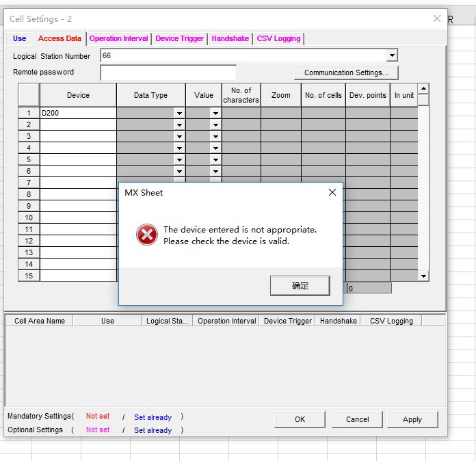Viewport: 476px width, 461px height.
Task: Click the red error icon in dialog
Action: tap(146, 235)
